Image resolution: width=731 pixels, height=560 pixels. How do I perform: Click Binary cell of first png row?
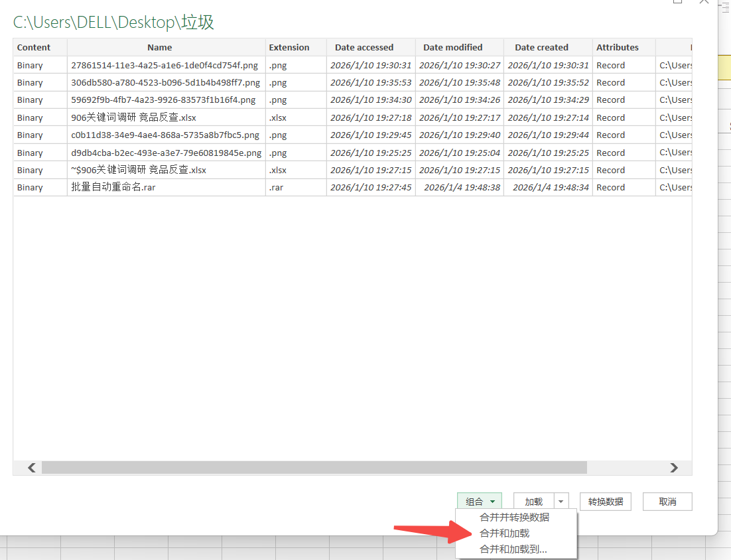coord(30,65)
